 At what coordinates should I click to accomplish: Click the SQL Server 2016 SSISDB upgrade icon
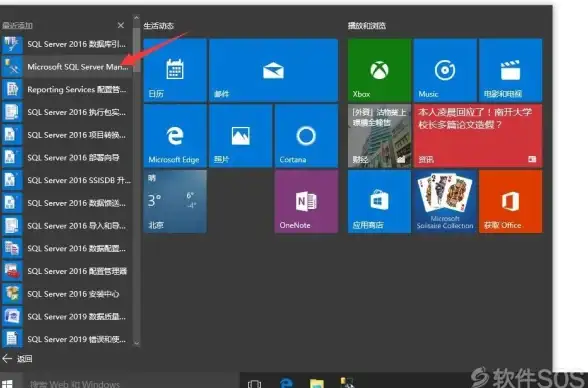(x=12, y=180)
